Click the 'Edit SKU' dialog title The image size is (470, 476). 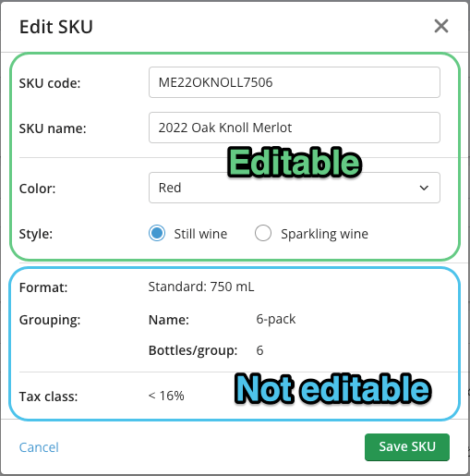56,27
